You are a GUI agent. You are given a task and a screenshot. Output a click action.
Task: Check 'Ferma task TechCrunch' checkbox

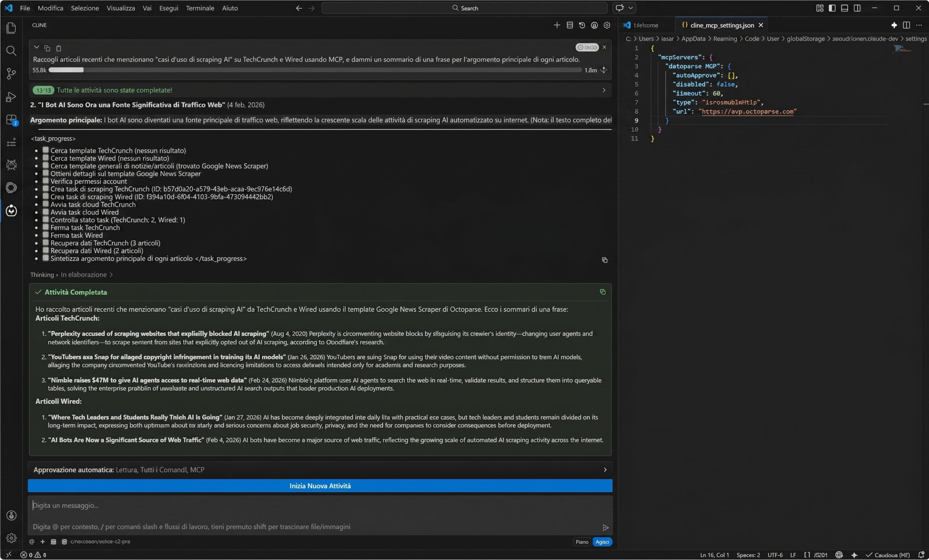(x=46, y=227)
